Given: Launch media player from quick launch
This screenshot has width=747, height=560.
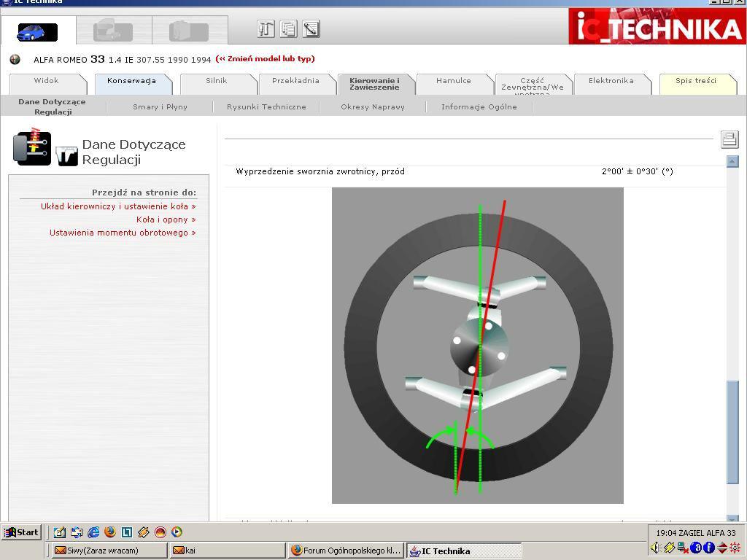Looking at the screenshot, I should click(x=177, y=532).
